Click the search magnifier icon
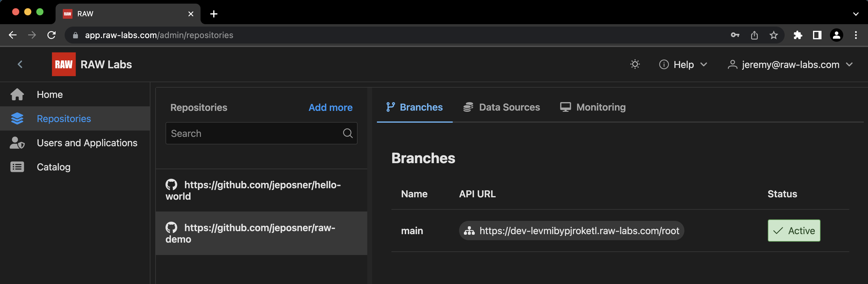 pos(348,134)
